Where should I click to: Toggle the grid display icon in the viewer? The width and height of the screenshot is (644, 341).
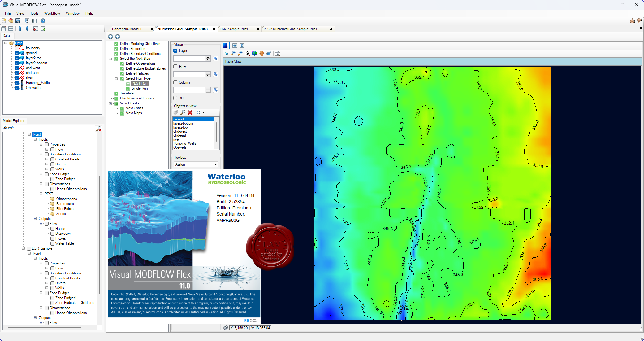(x=226, y=46)
